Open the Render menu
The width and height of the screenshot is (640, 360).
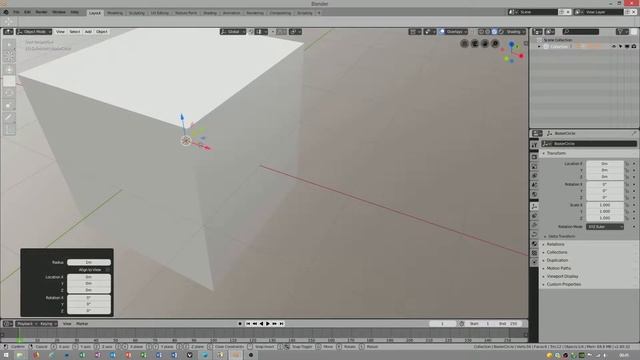[x=41, y=12]
